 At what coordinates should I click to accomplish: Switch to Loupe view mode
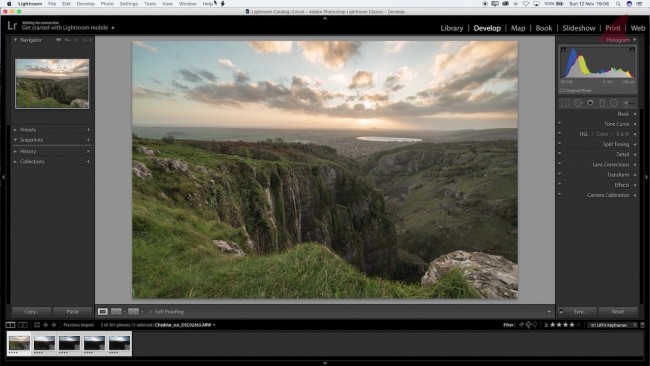pos(103,312)
